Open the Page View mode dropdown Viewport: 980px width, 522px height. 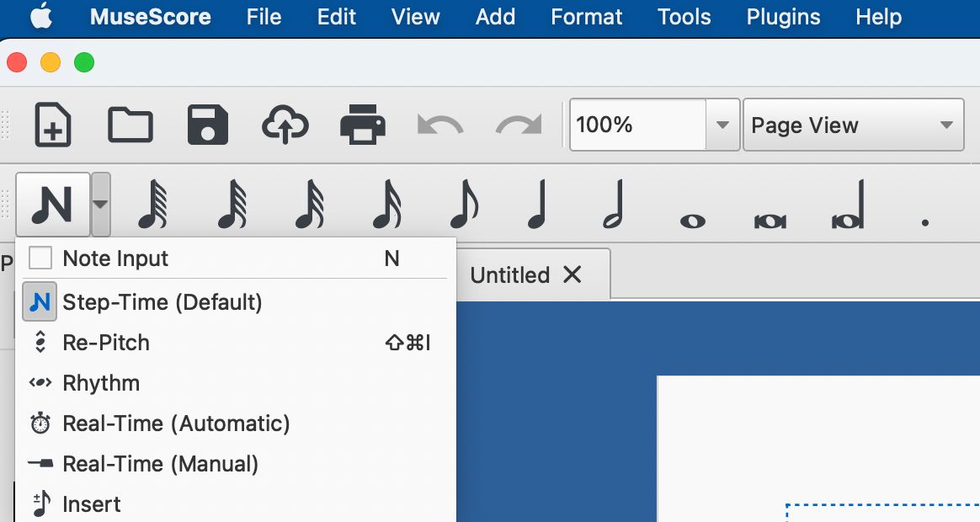(x=854, y=125)
